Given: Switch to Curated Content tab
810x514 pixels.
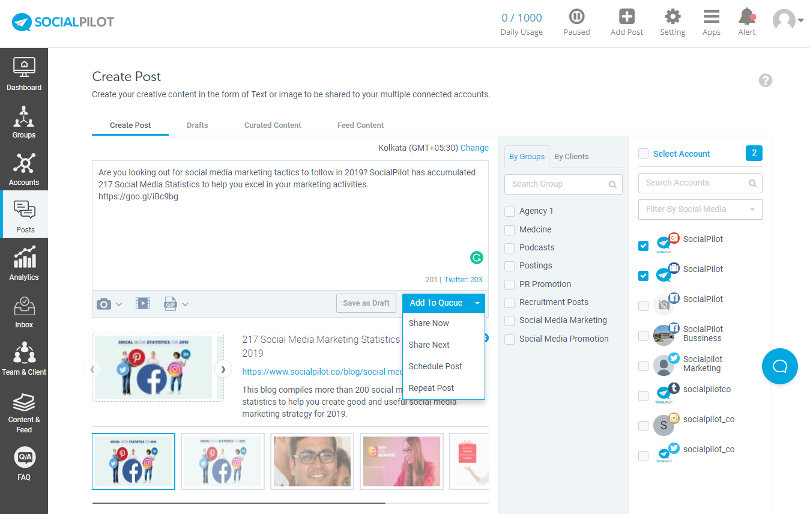Looking at the screenshot, I should point(272,125).
